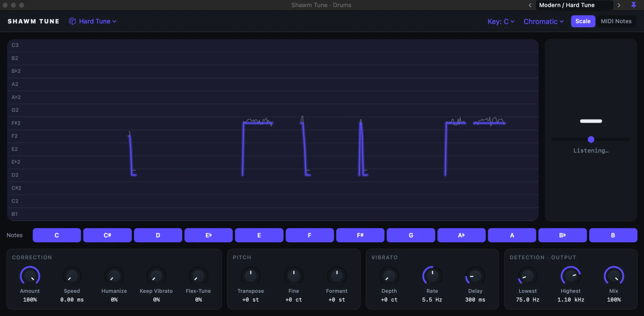Screen dimensions: 644x316
Task: Expand the Chromatic scale dropdown
Action: [x=543, y=21]
